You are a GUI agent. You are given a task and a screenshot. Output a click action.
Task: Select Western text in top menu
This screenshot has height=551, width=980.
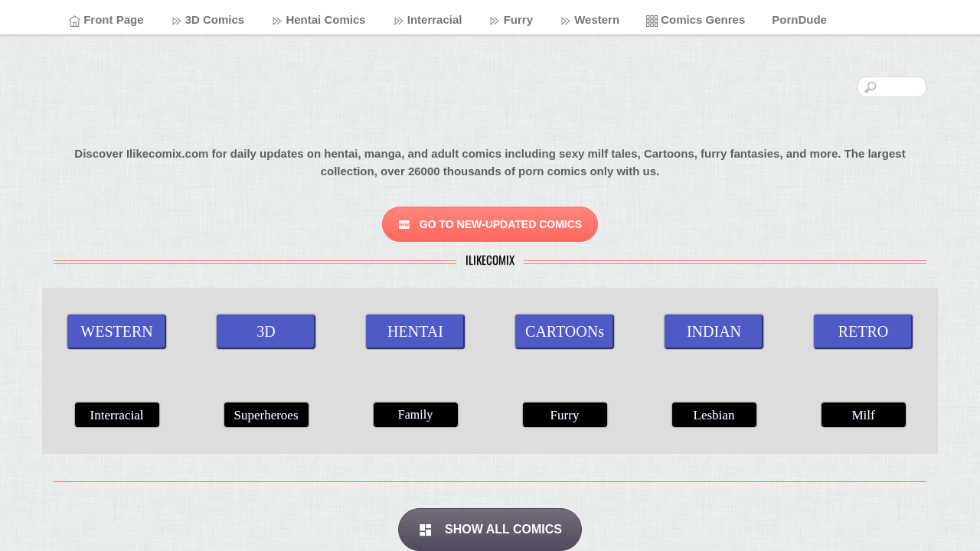[596, 20]
